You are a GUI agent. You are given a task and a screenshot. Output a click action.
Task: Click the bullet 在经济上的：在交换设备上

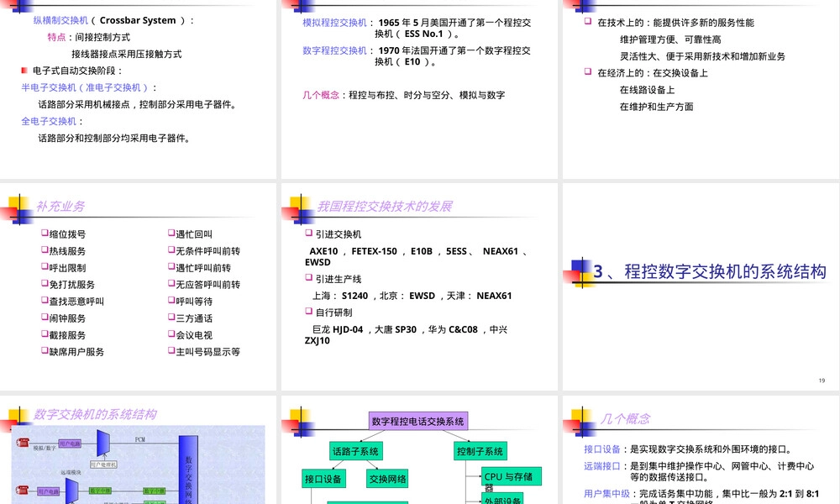coord(646,73)
